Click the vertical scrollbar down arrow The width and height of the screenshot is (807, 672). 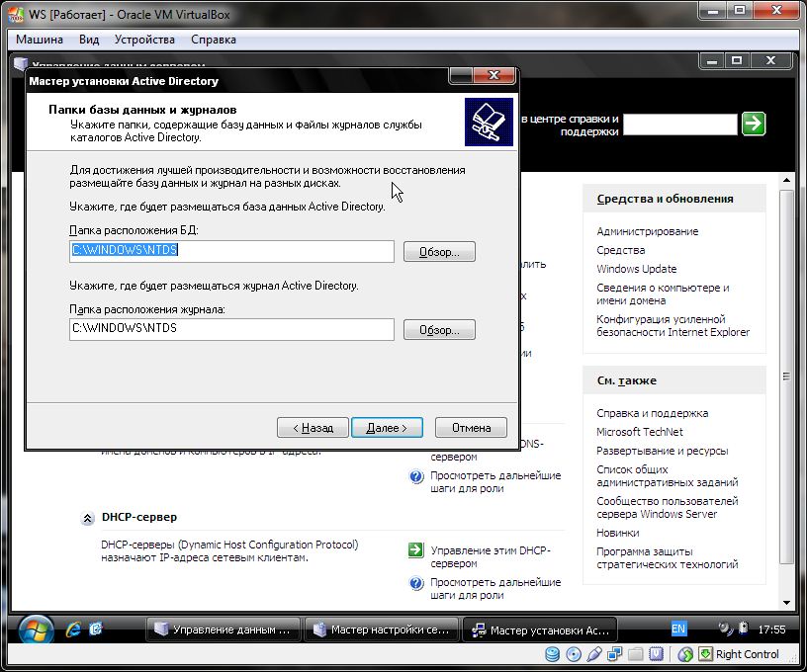(x=786, y=602)
